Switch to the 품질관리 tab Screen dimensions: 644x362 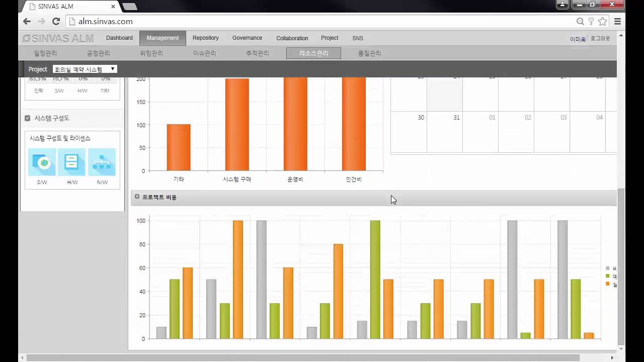369,53
